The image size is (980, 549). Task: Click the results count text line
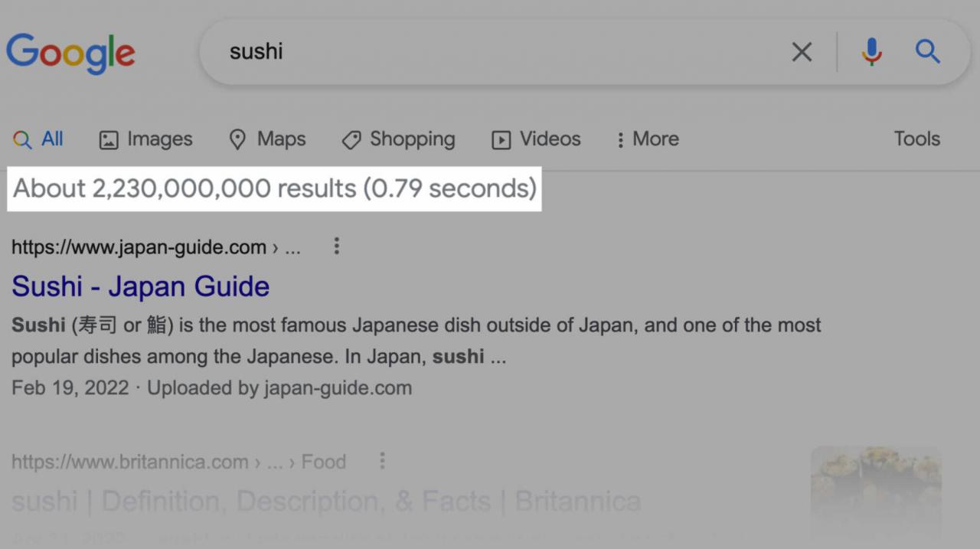tap(275, 188)
